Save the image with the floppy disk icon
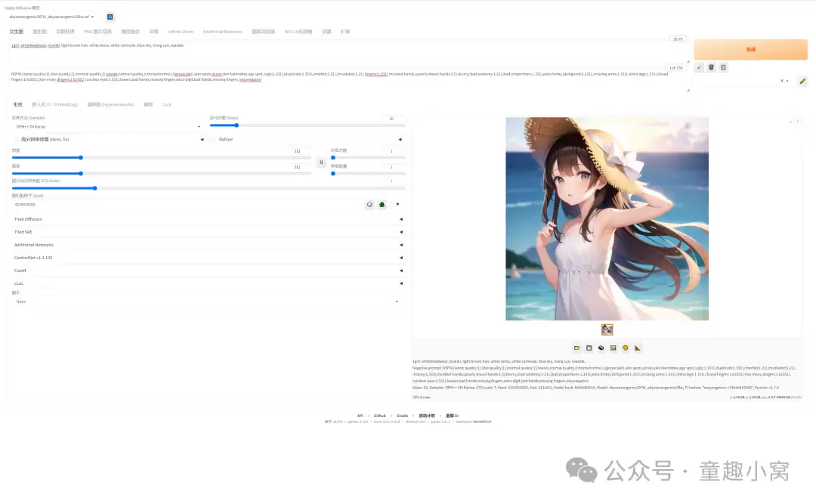The height and width of the screenshot is (504, 816). (x=589, y=348)
